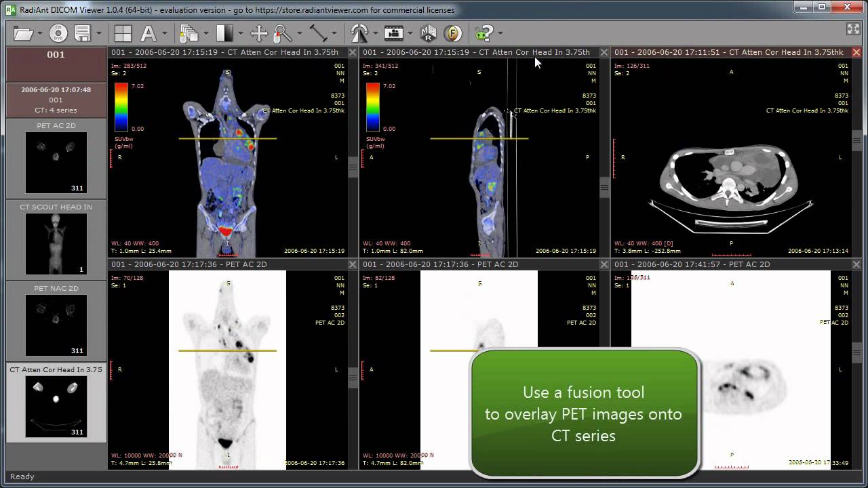Close the CT Atten Cor Head viewport

(x=856, y=52)
